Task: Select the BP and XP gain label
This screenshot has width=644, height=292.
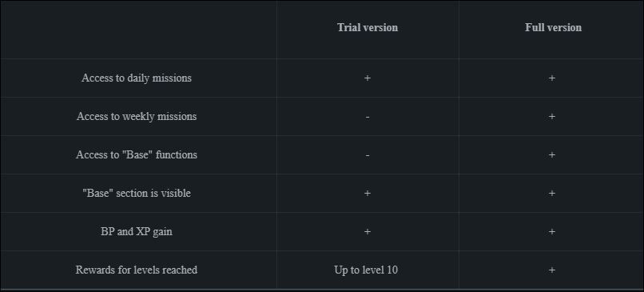Action: pyautogui.click(x=137, y=231)
